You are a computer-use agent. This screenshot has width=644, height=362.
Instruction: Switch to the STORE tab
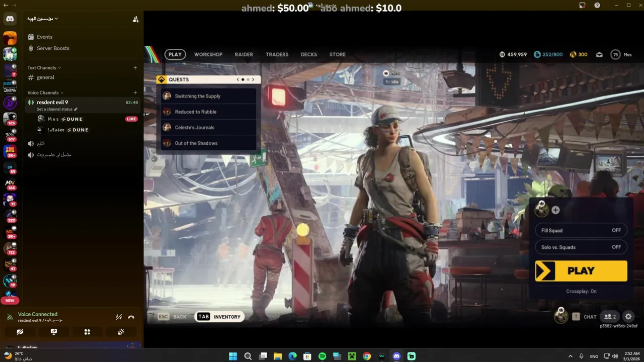(338, 54)
